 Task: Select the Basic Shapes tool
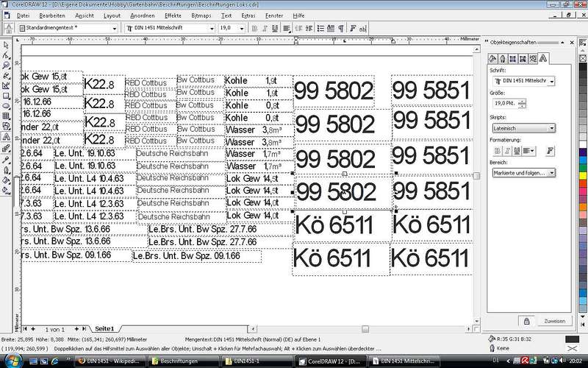(x=6, y=127)
